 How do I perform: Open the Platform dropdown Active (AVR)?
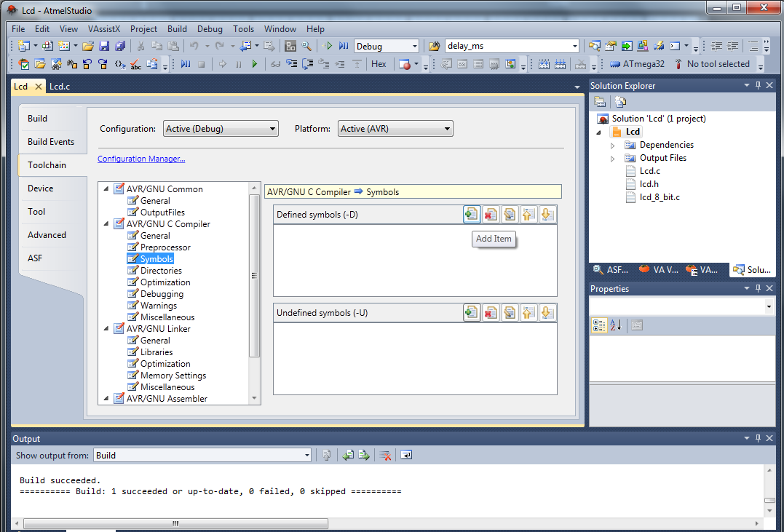[x=395, y=129]
